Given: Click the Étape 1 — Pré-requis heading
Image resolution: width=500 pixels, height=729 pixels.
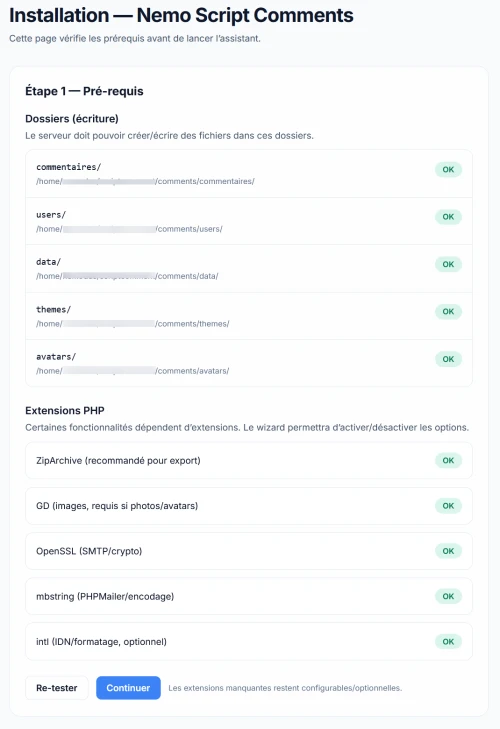Looking at the screenshot, I should (84, 91).
